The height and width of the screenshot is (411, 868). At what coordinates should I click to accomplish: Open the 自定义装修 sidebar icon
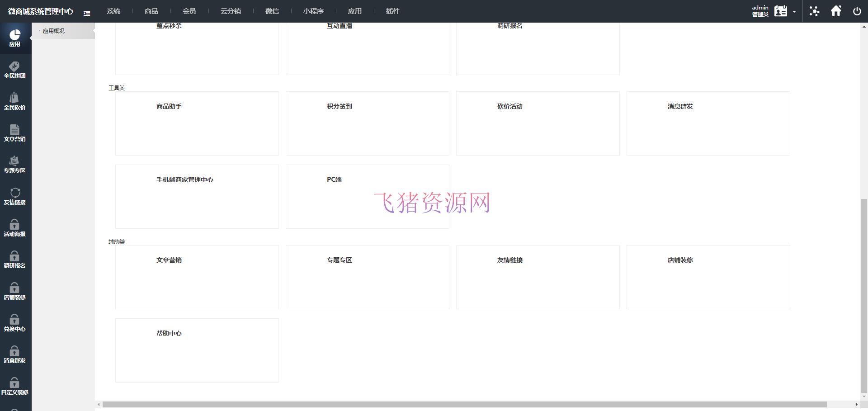(x=15, y=387)
